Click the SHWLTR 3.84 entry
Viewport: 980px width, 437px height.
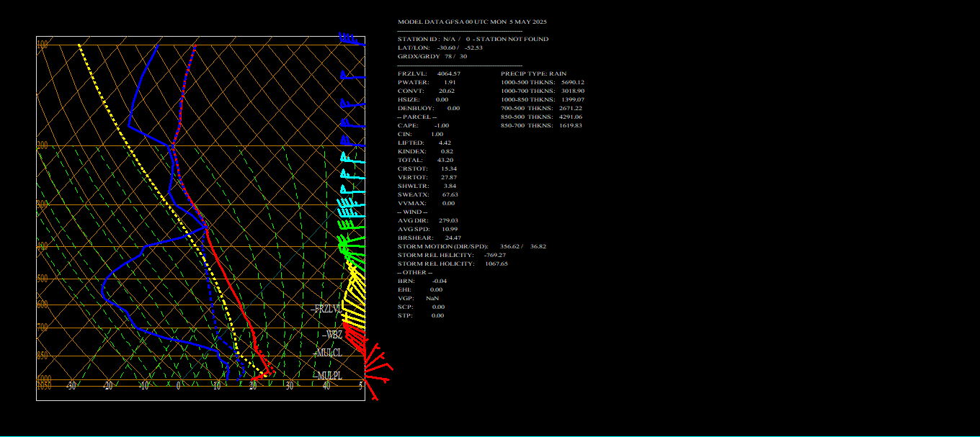tap(427, 186)
